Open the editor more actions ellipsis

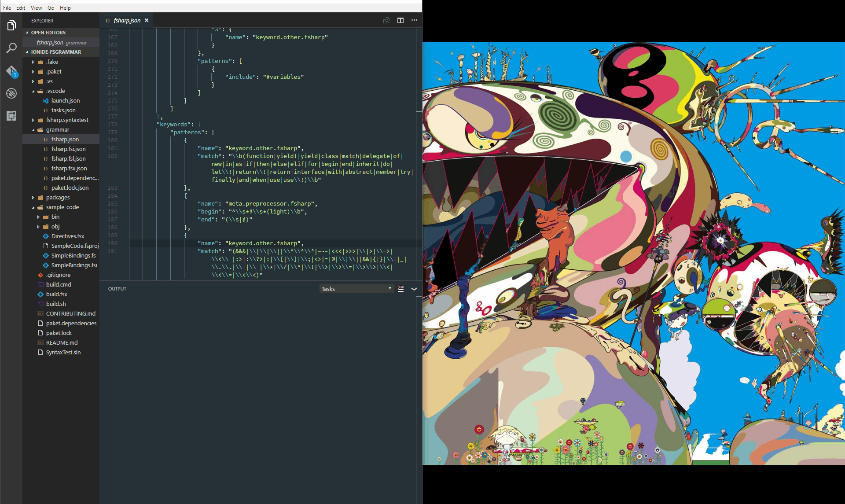tap(414, 20)
